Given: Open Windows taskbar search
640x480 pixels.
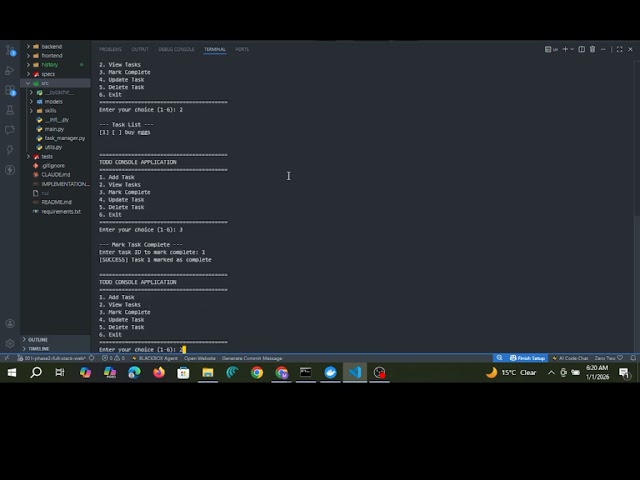Looking at the screenshot, I should (36, 373).
